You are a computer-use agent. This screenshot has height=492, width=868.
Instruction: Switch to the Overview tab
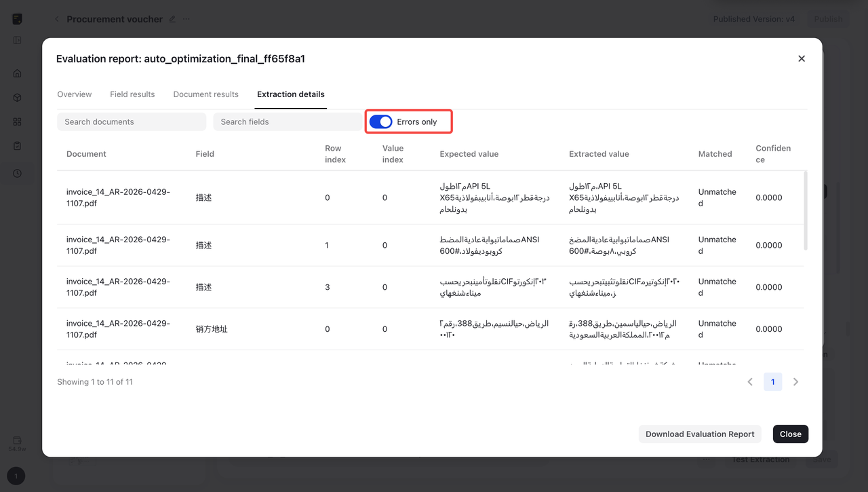(75, 94)
